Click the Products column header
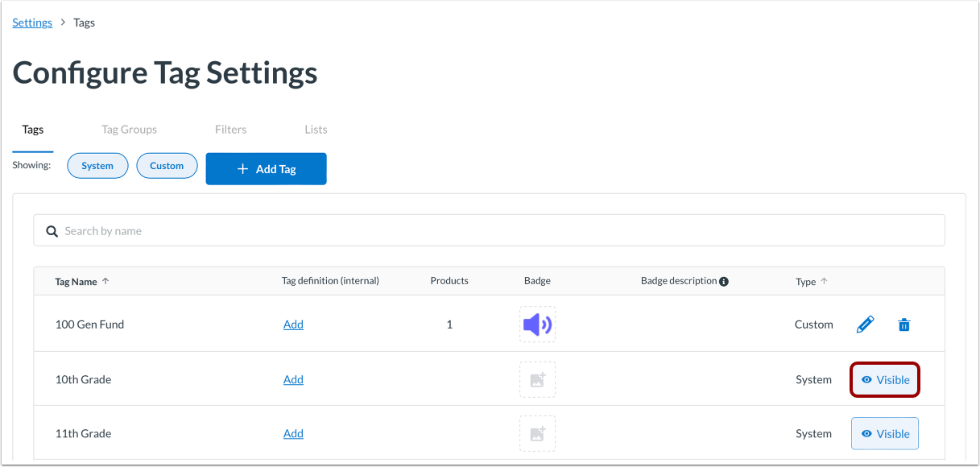This screenshot has height=467, width=980. pos(449,281)
